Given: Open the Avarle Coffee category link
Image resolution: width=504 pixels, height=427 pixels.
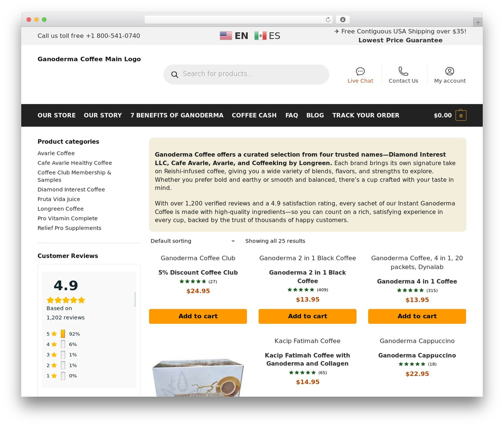Looking at the screenshot, I should [56, 153].
